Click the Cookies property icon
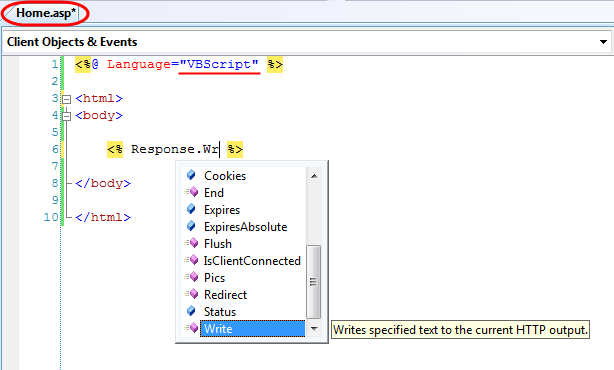Screen dimensions: 614x370 tap(191, 175)
